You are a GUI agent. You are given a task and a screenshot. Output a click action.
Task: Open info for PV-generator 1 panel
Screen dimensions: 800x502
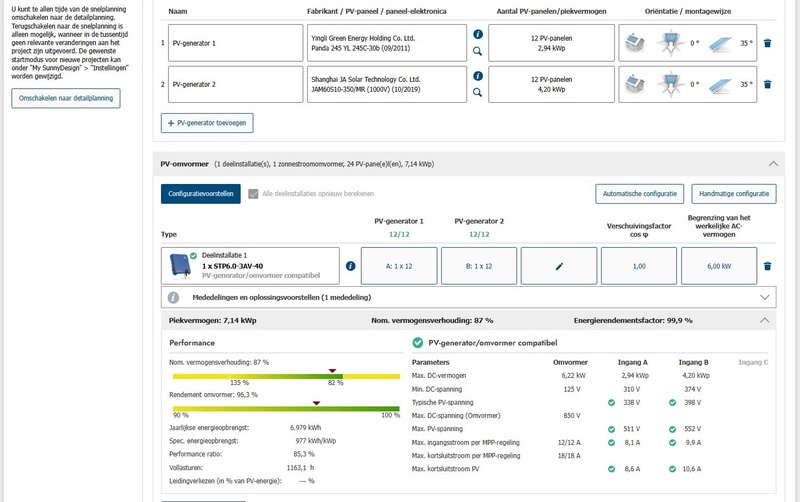click(x=478, y=34)
